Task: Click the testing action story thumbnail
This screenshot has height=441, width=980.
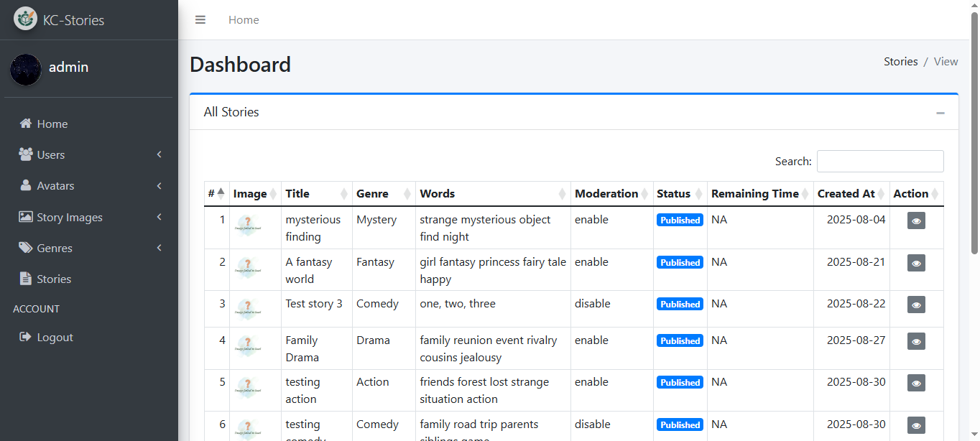Action: pyautogui.click(x=247, y=388)
